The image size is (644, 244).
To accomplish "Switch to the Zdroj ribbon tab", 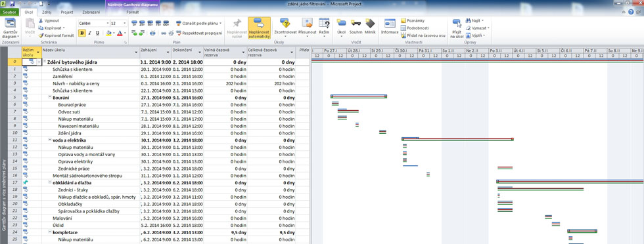I will [47, 12].
